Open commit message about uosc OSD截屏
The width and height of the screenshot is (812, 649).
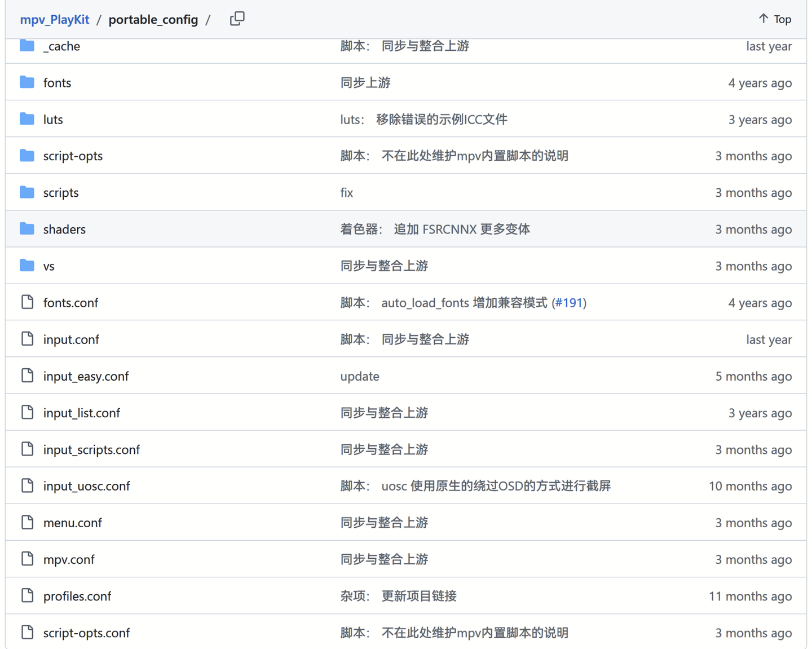(x=475, y=486)
